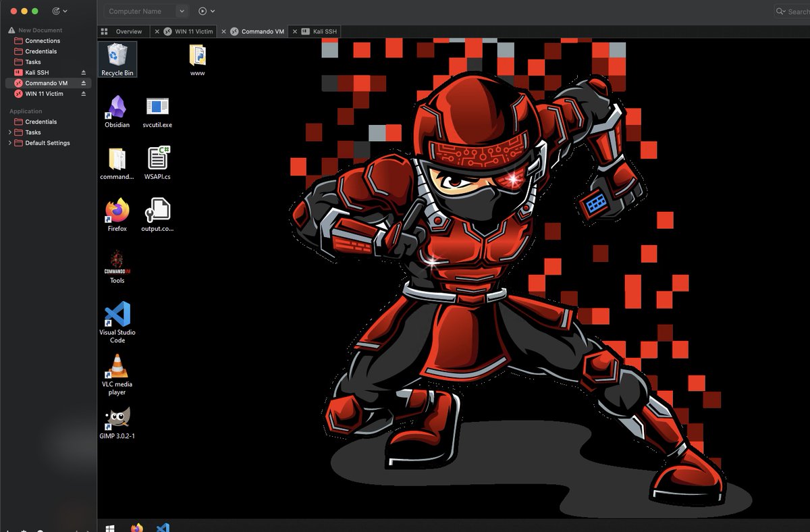This screenshot has height=532, width=810.
Task: Select the WIN 11 Victim connection in the sidebar
Action: tap(42, 94)
